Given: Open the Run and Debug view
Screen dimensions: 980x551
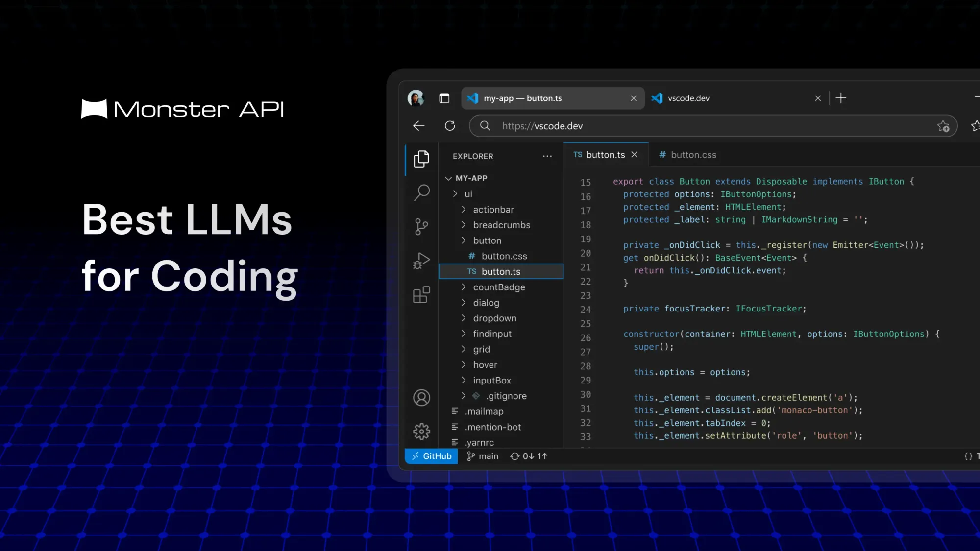Looking at the screenshot, I should pyautogui.click(x=421, y=261).
